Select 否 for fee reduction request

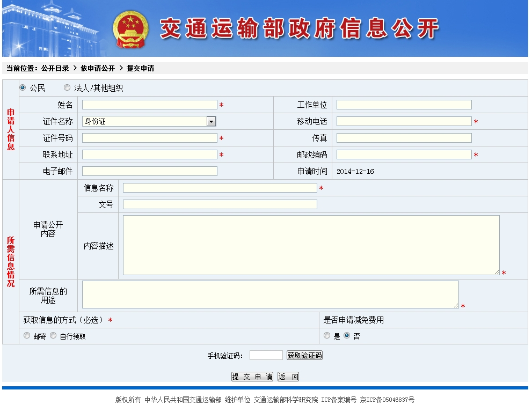pyautogui.click(x=347, y=336)
